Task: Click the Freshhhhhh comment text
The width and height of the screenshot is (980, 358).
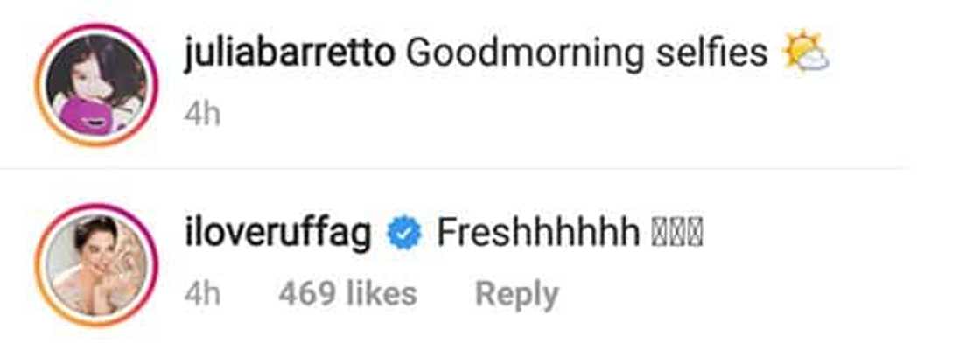Action: pyautogui.click(x=537, y=234)
